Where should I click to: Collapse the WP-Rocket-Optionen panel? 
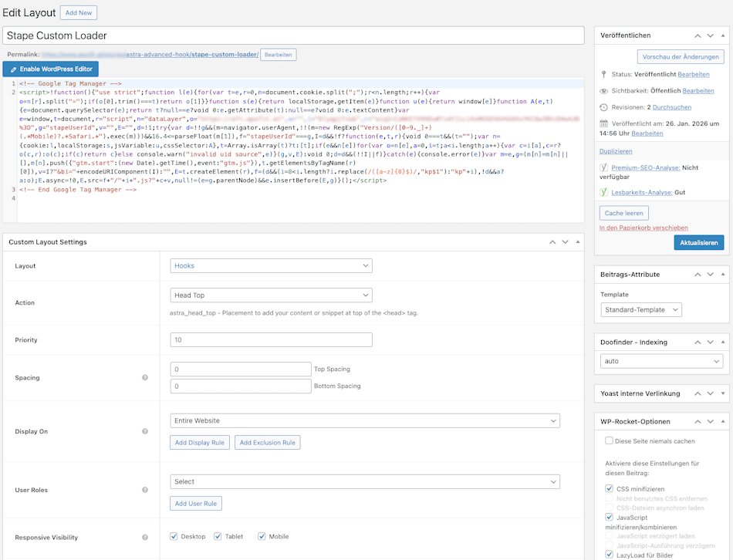(723, 422)
